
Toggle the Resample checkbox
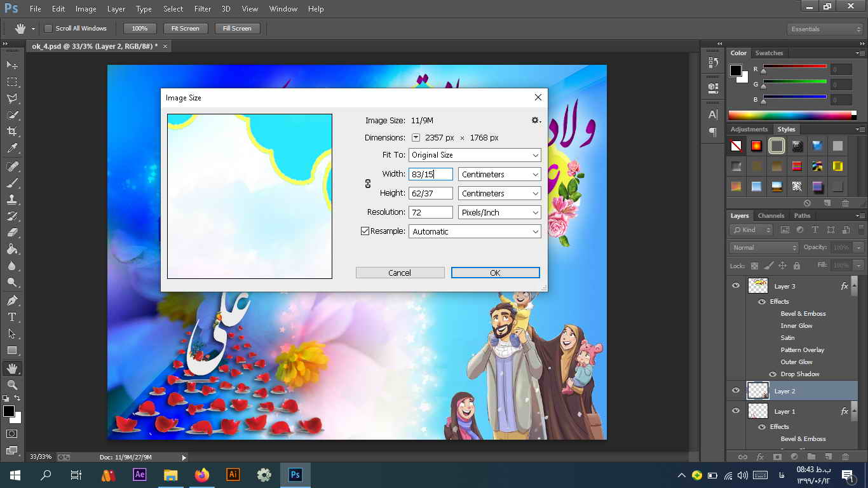(x=365, y=231)
